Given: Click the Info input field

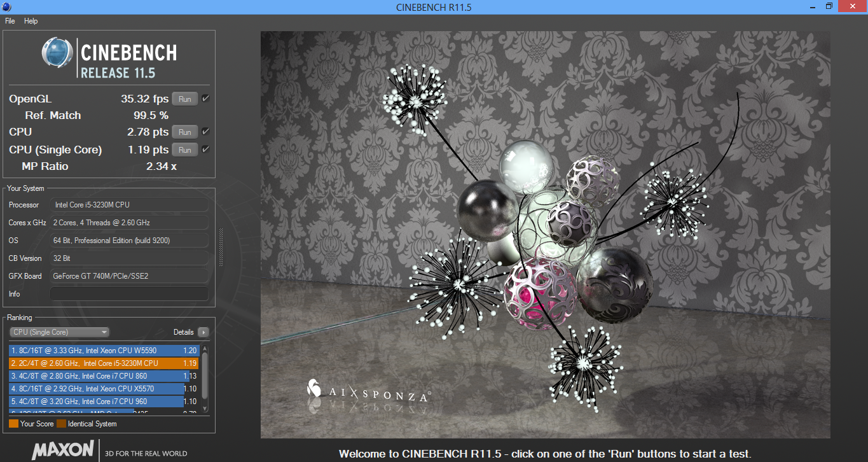Looking at the screenshot, I should pyautogui.click(x=129, y=294).
